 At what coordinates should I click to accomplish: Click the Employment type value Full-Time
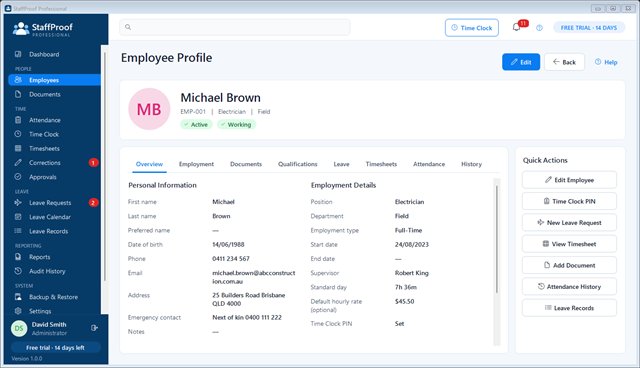tap(408, 230)
